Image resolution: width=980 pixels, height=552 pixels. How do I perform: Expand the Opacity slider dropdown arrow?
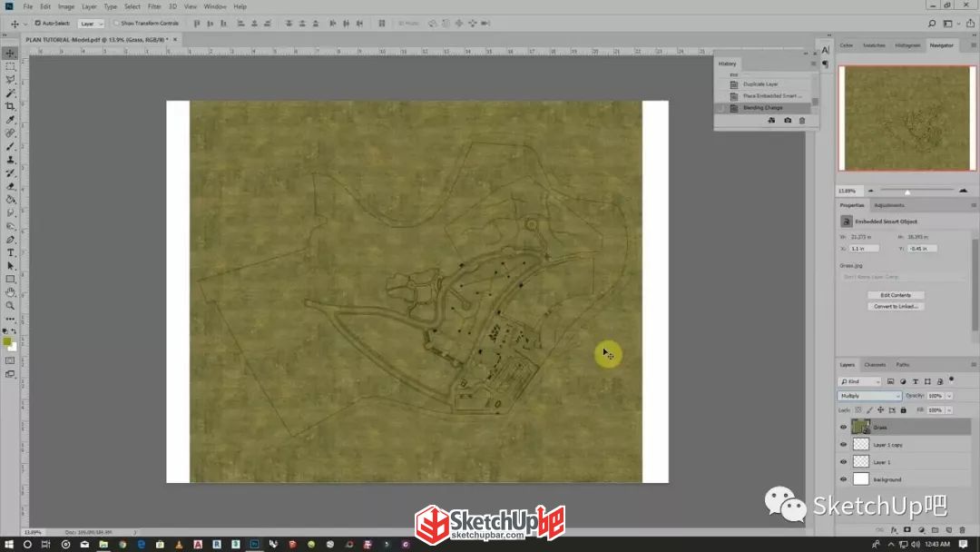pyautogui.click(x=949, y=396)
